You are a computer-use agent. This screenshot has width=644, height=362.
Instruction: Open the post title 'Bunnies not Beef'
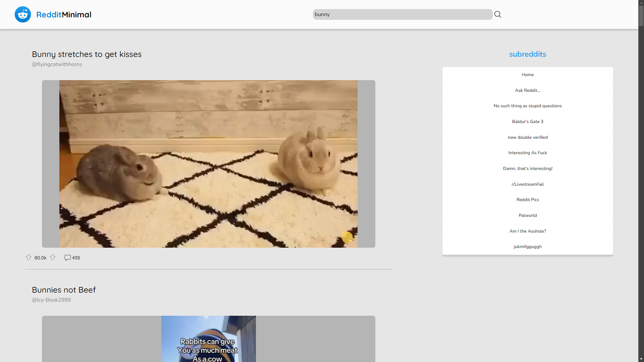(64, 290)
